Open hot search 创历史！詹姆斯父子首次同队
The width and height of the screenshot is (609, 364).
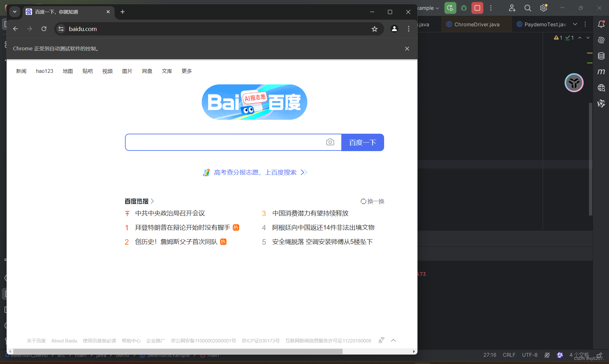(x=176, y=242)
